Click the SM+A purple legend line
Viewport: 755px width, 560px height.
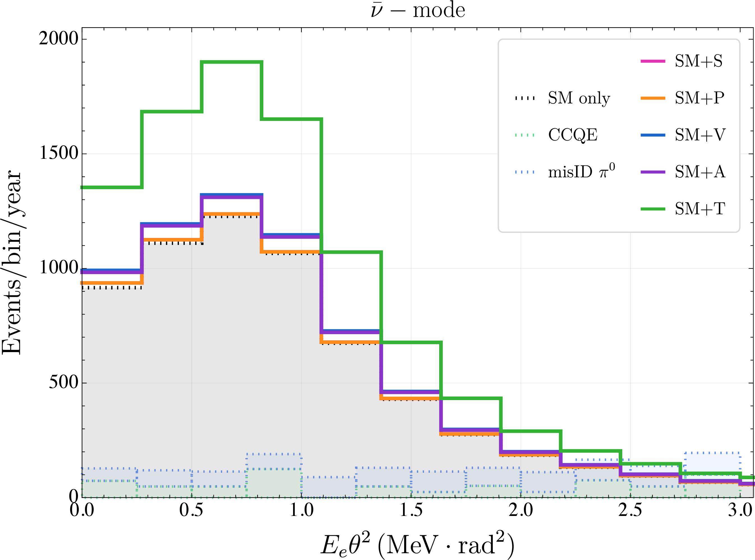tap(653, 172)
